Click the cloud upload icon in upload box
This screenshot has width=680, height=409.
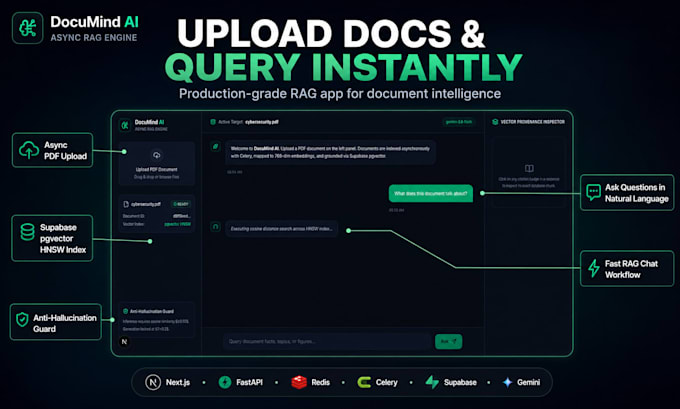pos(157,155)
